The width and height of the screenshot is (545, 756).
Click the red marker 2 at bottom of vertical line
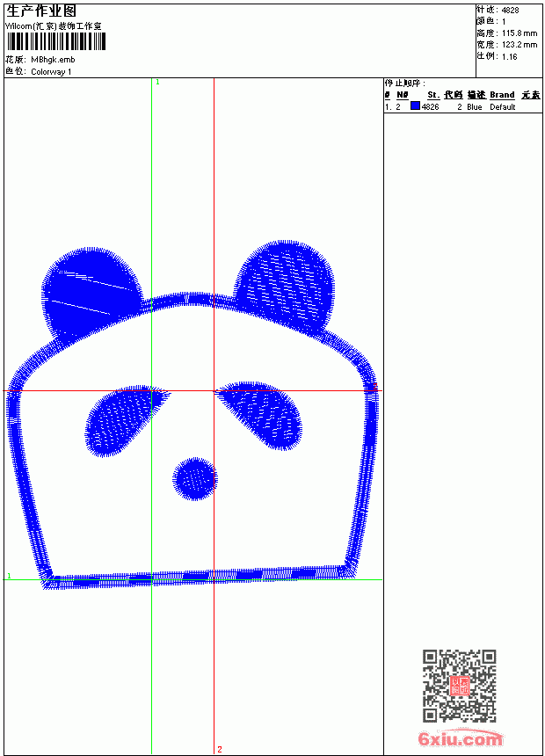click(220, 749)
